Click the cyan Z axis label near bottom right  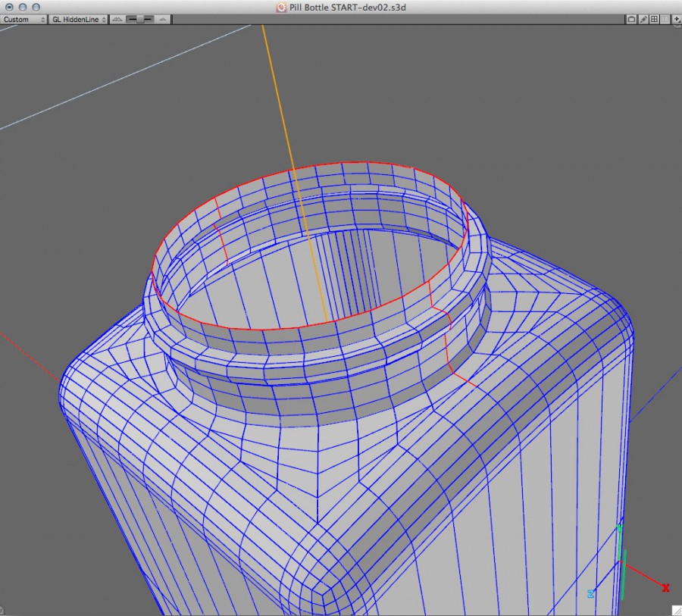(x=591, y=594)
